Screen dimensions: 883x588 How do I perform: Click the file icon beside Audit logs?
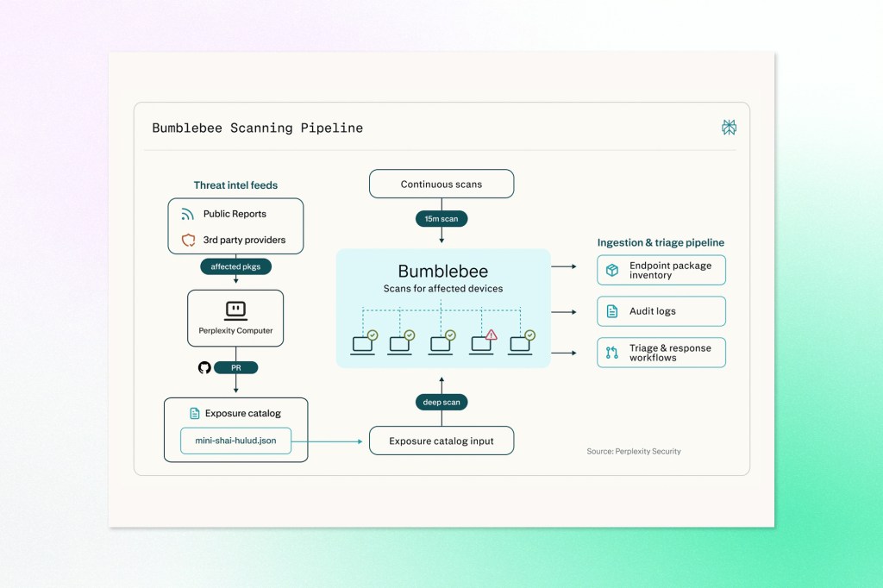tap(612, 311)
